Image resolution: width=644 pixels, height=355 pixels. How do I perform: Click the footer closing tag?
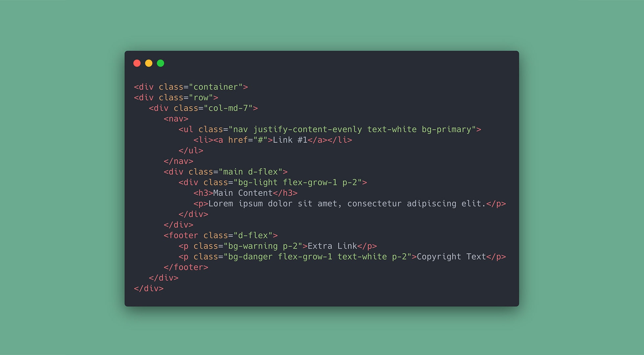pos(183,267)
